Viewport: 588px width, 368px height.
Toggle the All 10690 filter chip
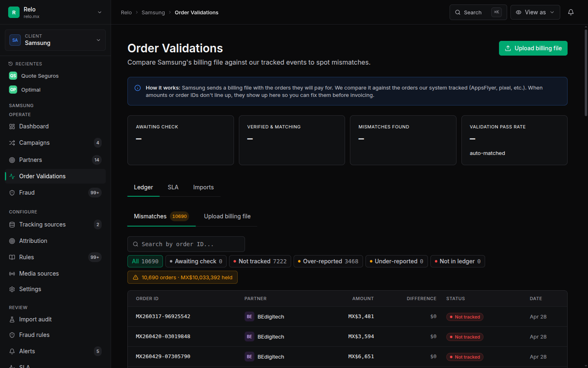(x=145, y=261)
